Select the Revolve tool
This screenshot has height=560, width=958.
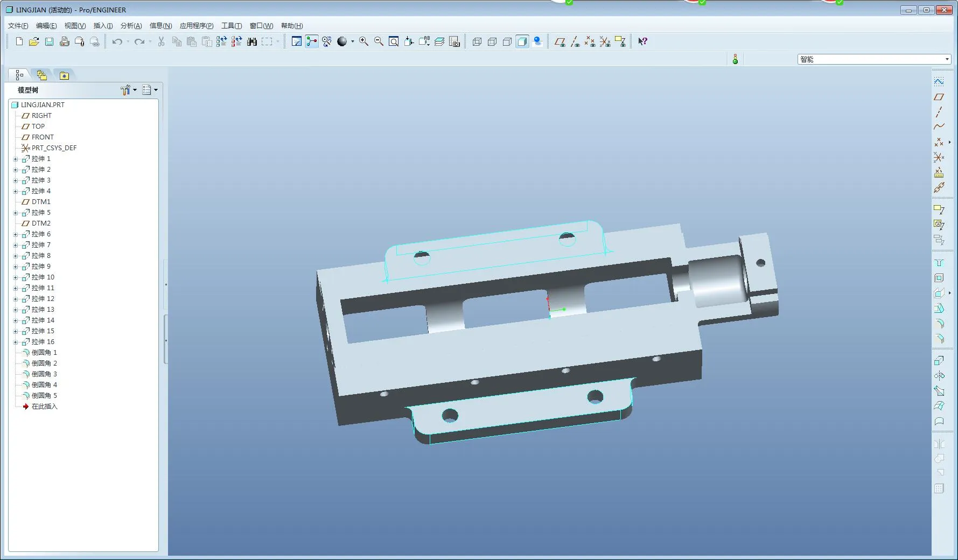[x=939, y=375]
